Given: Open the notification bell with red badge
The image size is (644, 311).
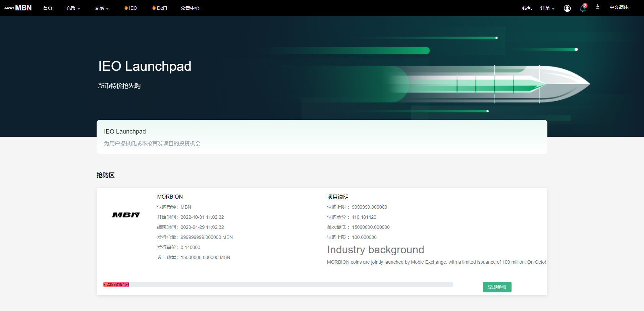Looking at the screenshot, I should pos(583,8).
